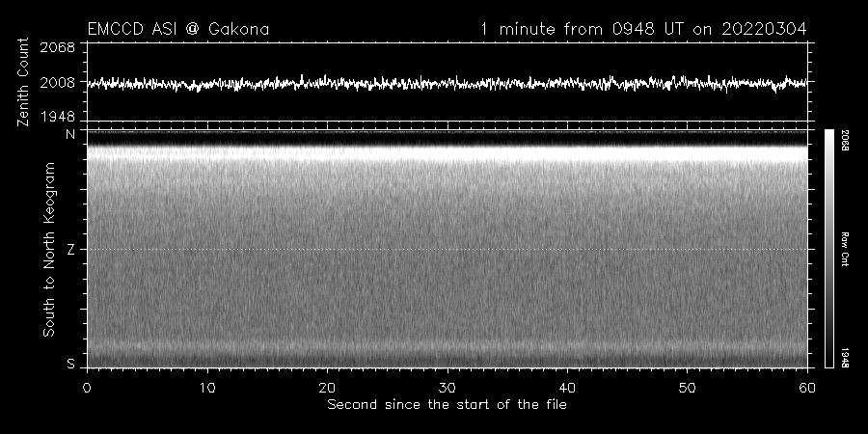Click the S label on the keogram axis
Viewport: 868px width, 434px height.
pyautogui.click(x=70, y=365)
